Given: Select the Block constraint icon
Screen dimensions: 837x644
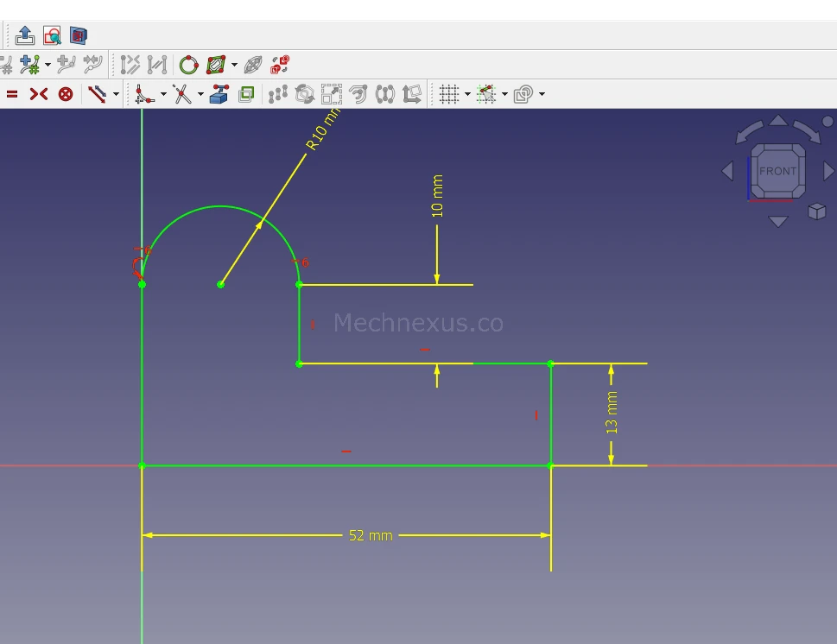Looking at the screenshot, I should [x=66, y=94].
